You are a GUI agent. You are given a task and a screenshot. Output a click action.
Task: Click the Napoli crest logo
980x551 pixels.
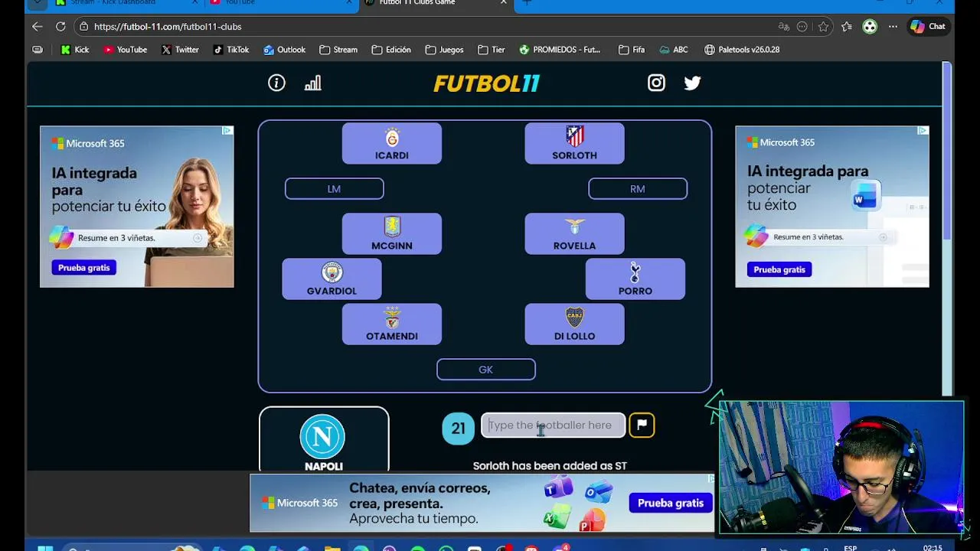coord(322,436)
